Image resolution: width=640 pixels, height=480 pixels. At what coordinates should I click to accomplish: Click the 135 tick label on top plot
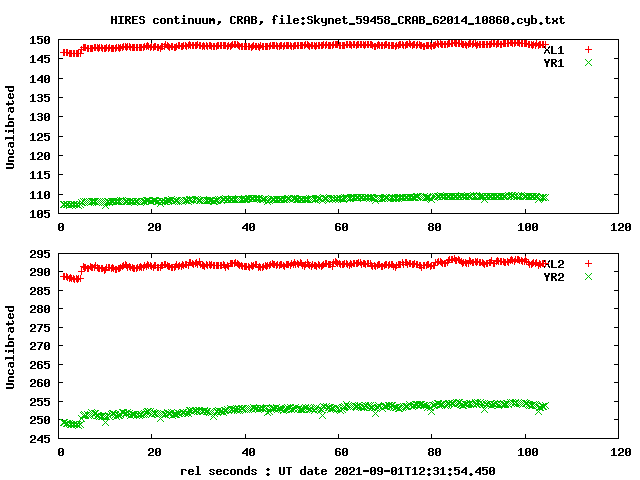(40, 98)
